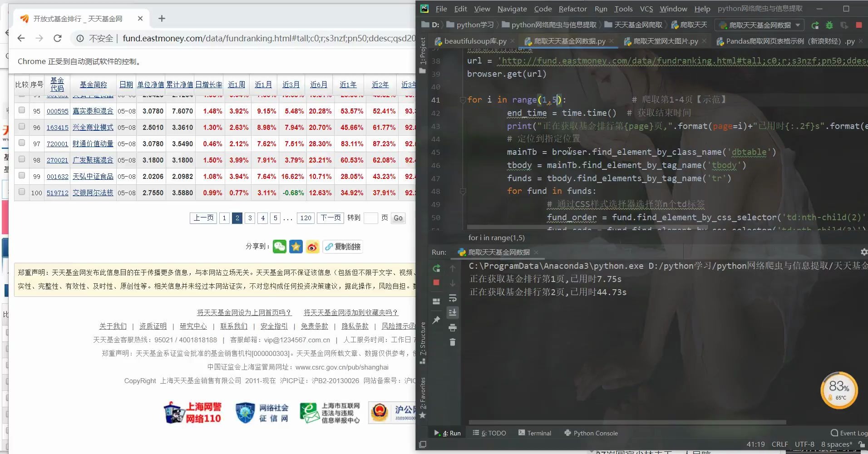Click the tool window toggle icon bottom-left of PyCharm
Image resolution: width=868 pixels, height=454 pixels.
423,444
